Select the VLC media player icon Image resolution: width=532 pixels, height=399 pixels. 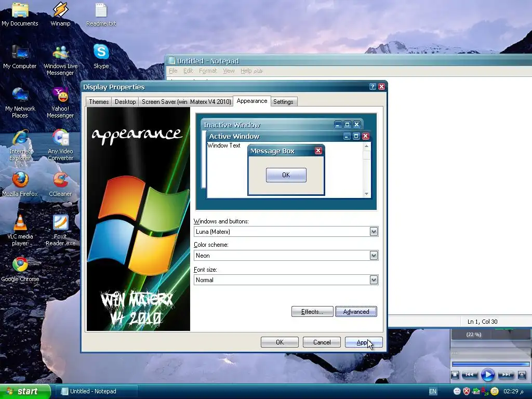(20, 231)
